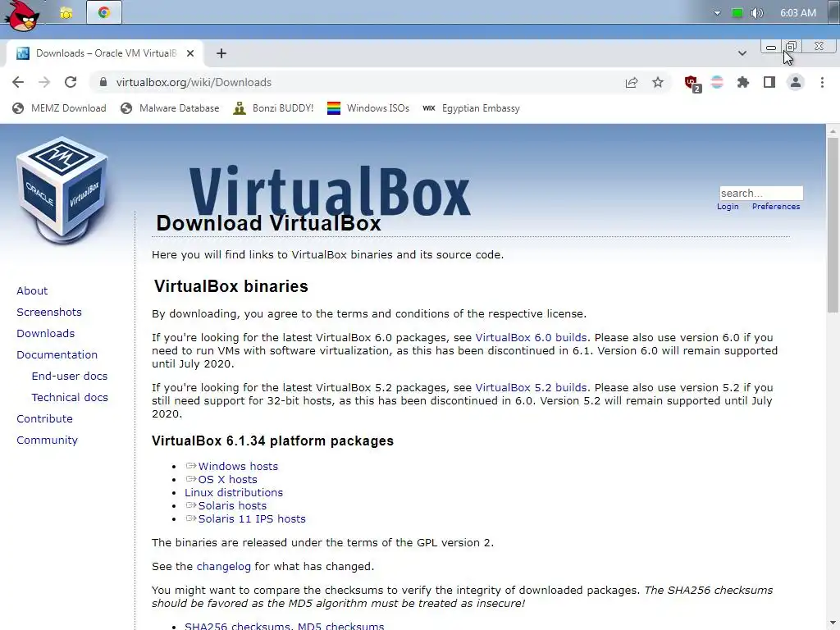
Task: Open Downloads in the sidebar
Action: (x=46, y=333)
